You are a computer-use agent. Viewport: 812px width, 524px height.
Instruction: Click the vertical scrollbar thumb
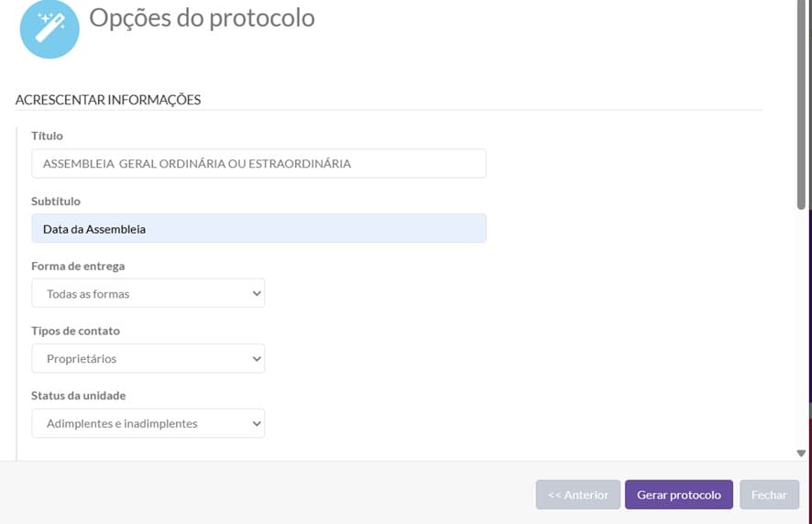(x=802, y=101)
